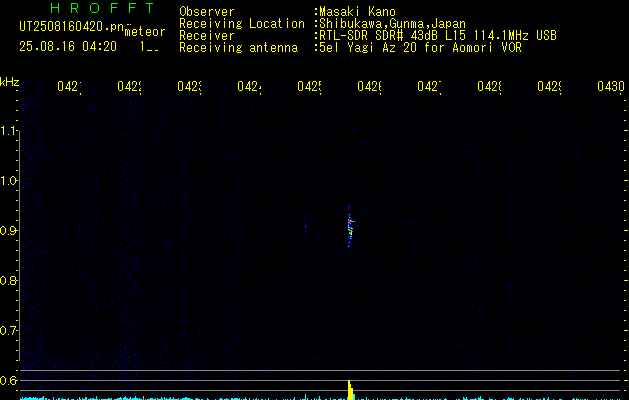
Task: Click the yellow peak in power graph
Action: [x=351, y=390]
